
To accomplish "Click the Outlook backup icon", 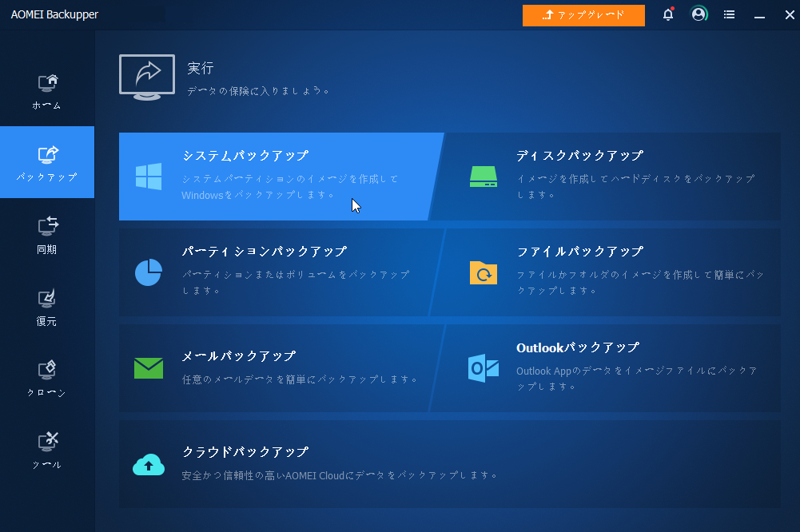I will click(484, 368).
